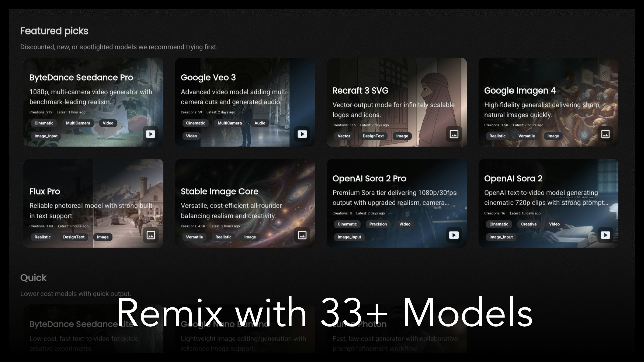Select Image_Input tag on OpenAI Sora 2 card

[x=501, y=237]
